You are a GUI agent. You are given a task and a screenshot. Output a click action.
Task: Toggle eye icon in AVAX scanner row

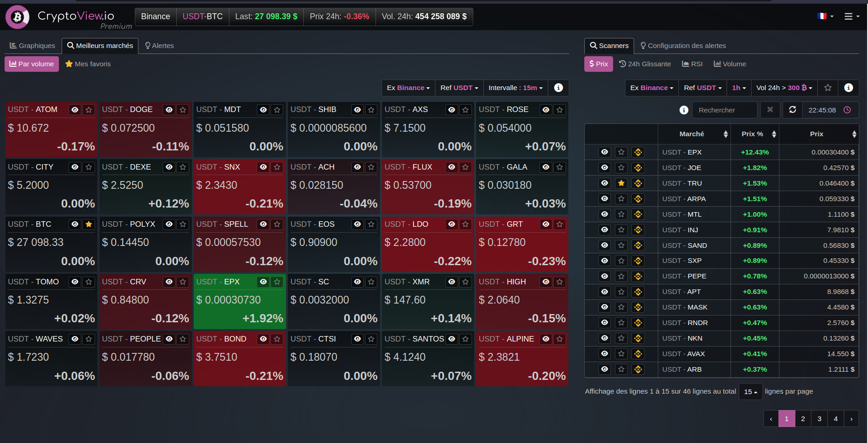coord(605,354)
